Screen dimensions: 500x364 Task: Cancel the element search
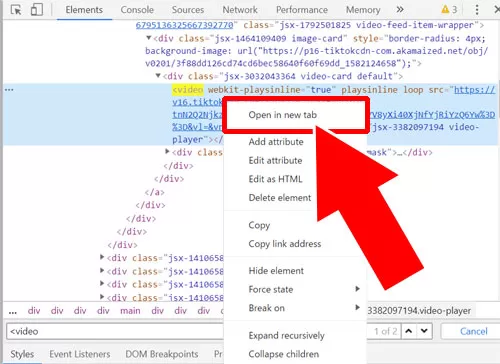pos(473,331)
